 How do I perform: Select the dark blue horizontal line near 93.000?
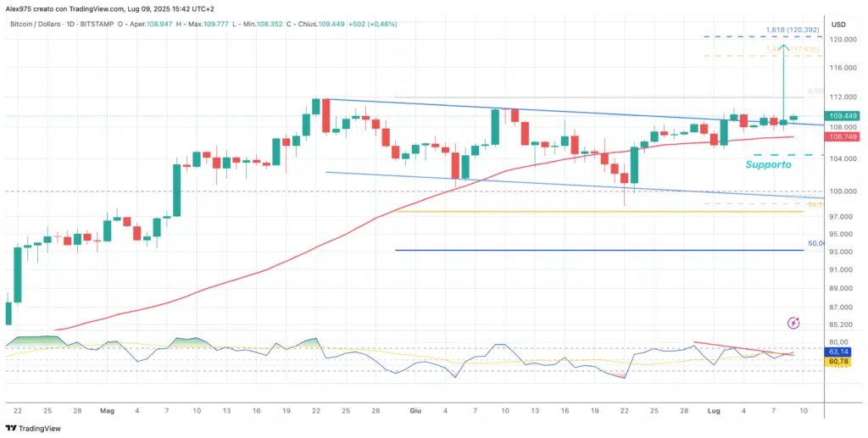pos(593,250)
